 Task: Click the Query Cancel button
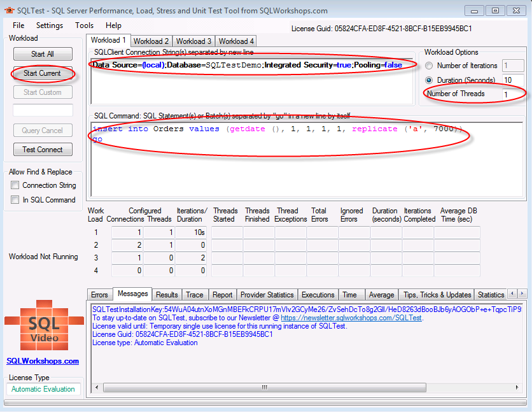tap(43, 131)
